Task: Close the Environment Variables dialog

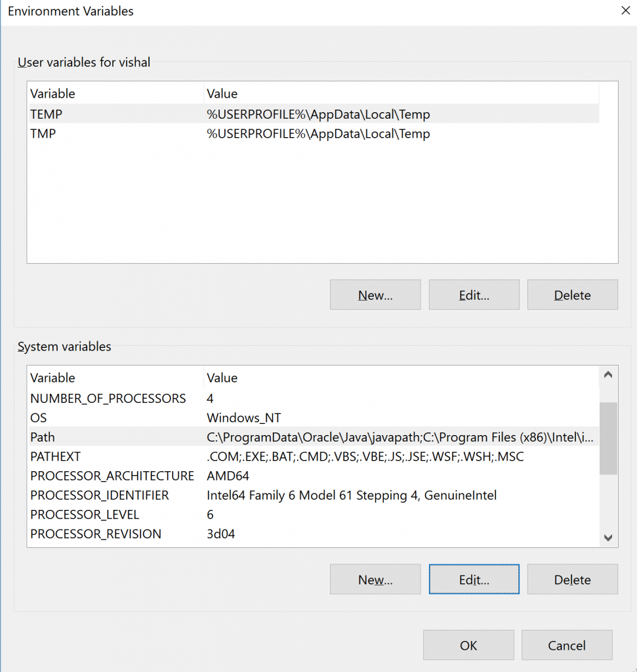Action: [x=624, y=10]
